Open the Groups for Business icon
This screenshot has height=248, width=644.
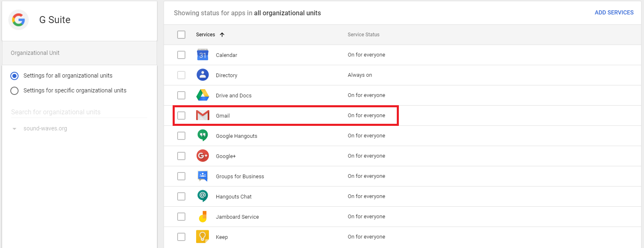[203, 176]
